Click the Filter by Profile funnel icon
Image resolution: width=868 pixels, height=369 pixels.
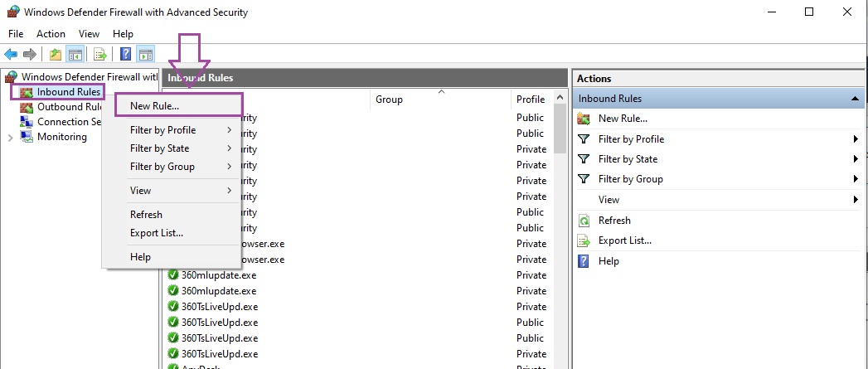click(x=584, y=139)
